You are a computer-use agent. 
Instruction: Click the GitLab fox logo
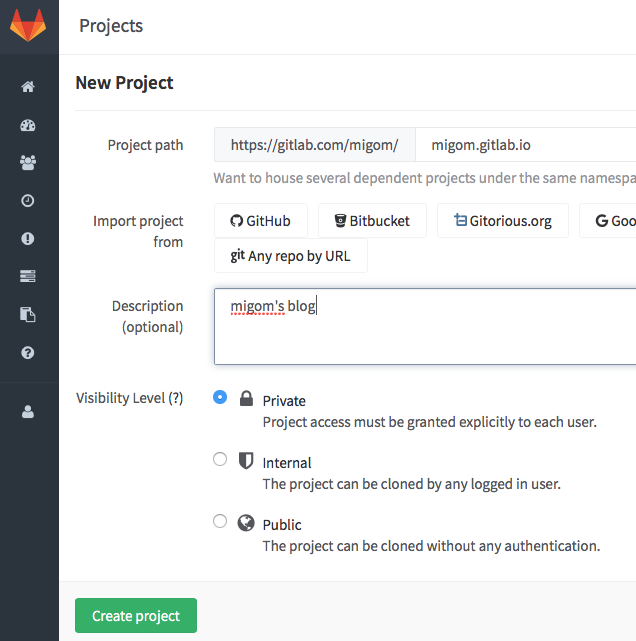point(28,25)
